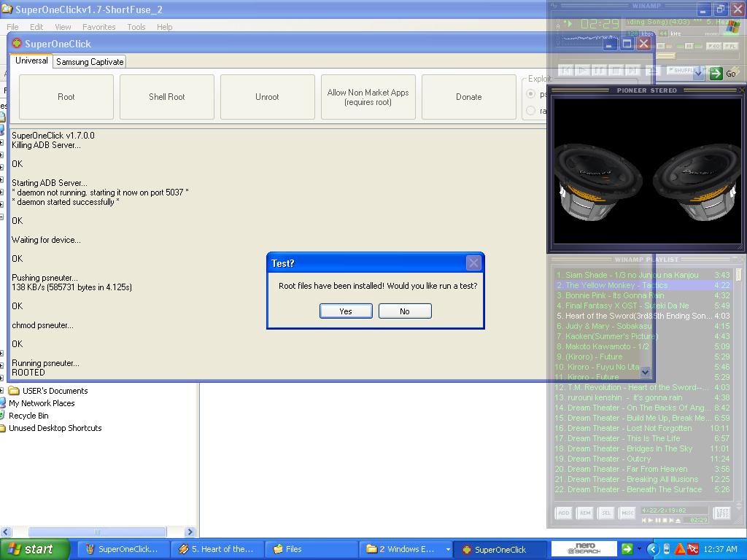Open the Tools menu in Explorer
747x560 pixels.
(136, 27)
